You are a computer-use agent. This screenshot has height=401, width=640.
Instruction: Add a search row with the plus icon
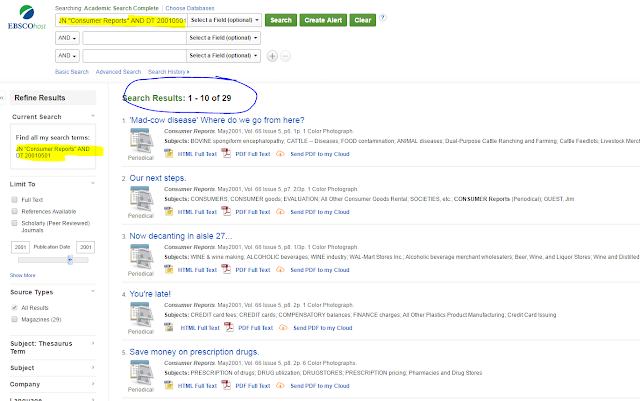pyautogui.click(x=272, y=56)
